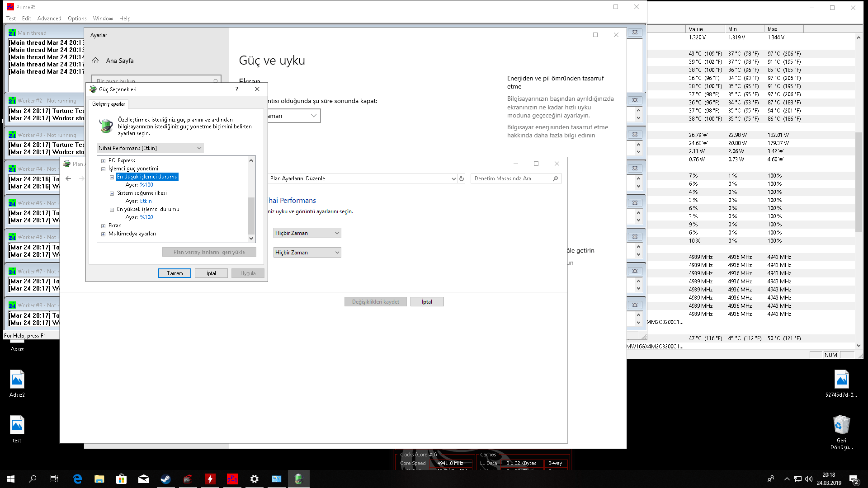Click the %100 link under En yüksek işlemci durumu

coord(146,217)
